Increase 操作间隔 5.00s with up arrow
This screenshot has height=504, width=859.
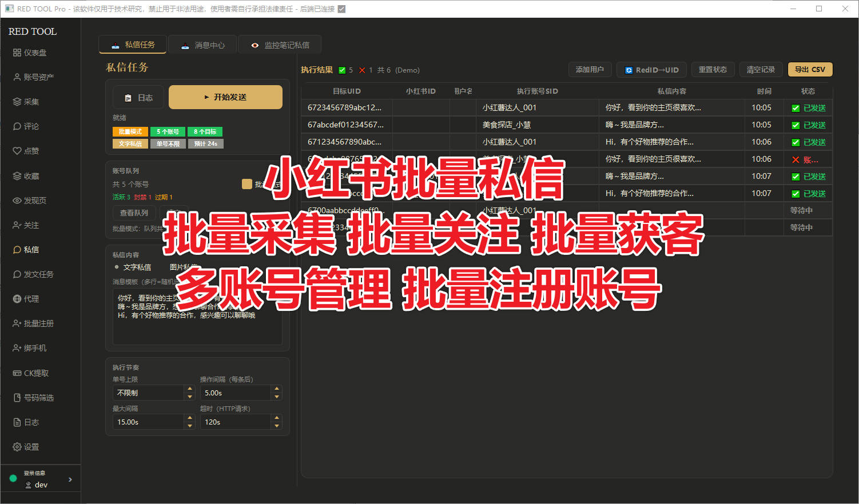[277, 389]
